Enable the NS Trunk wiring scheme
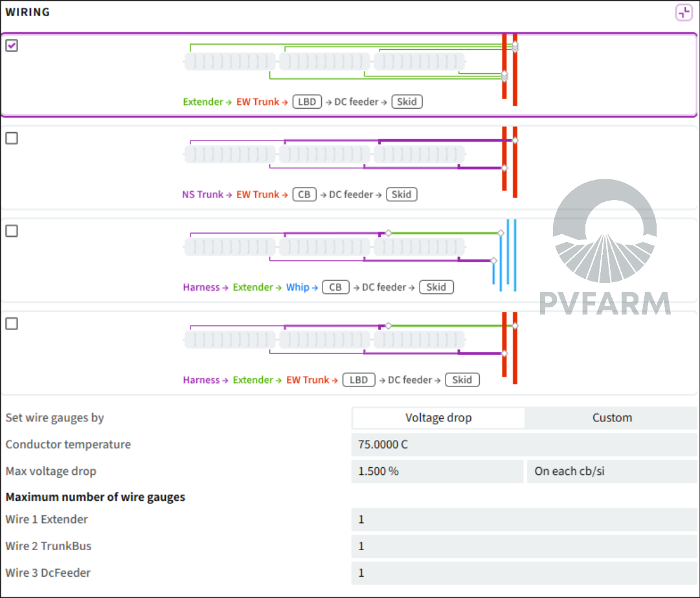The width and height of the screenshot is (700, 598). [11, 138]
